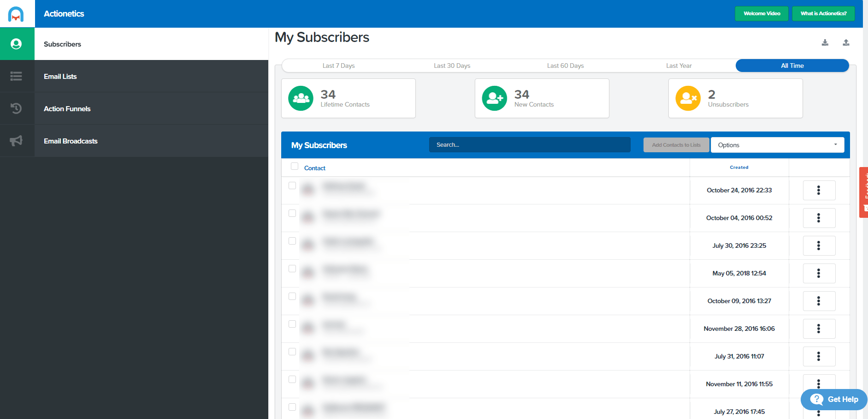Click the Lifetime Contacts group icon
This screenshot has width=868, height=419.
tap(301, 98)
